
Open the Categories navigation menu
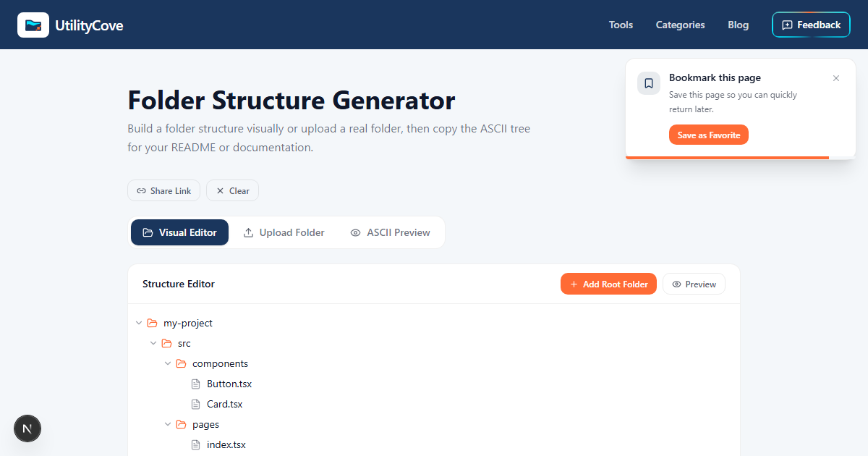click(x=680, y=25)
